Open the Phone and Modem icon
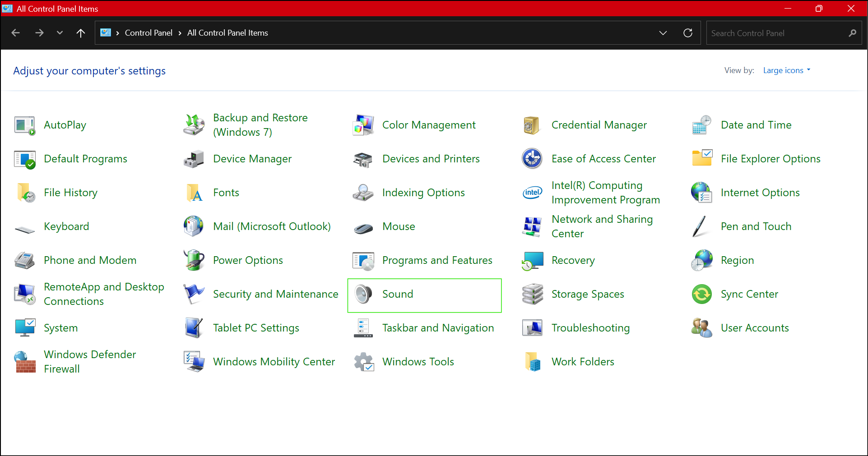The image size is (868, 456). click(25, 260)
